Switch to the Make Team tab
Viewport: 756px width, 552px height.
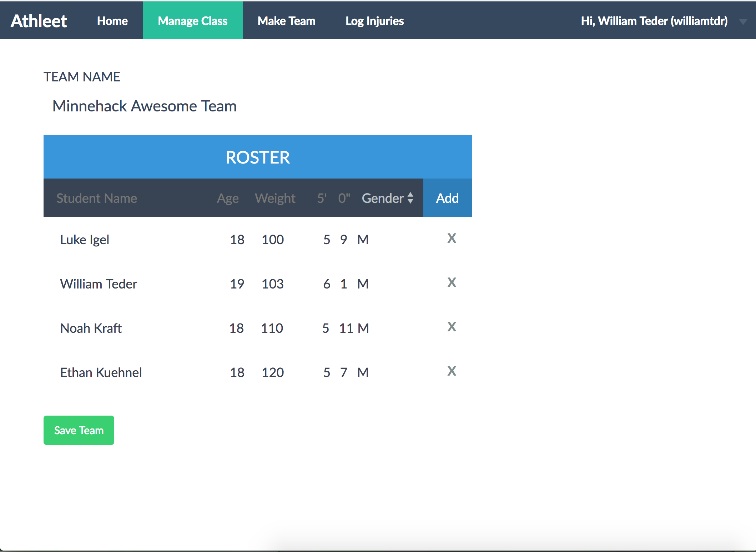(x=286, y=21)
